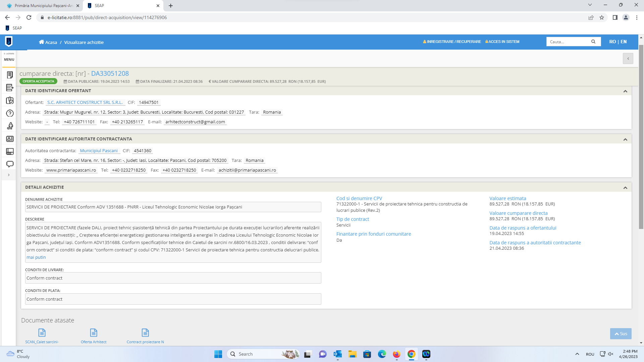Open the list-arrow icon in sidebar

pos(10,88)
